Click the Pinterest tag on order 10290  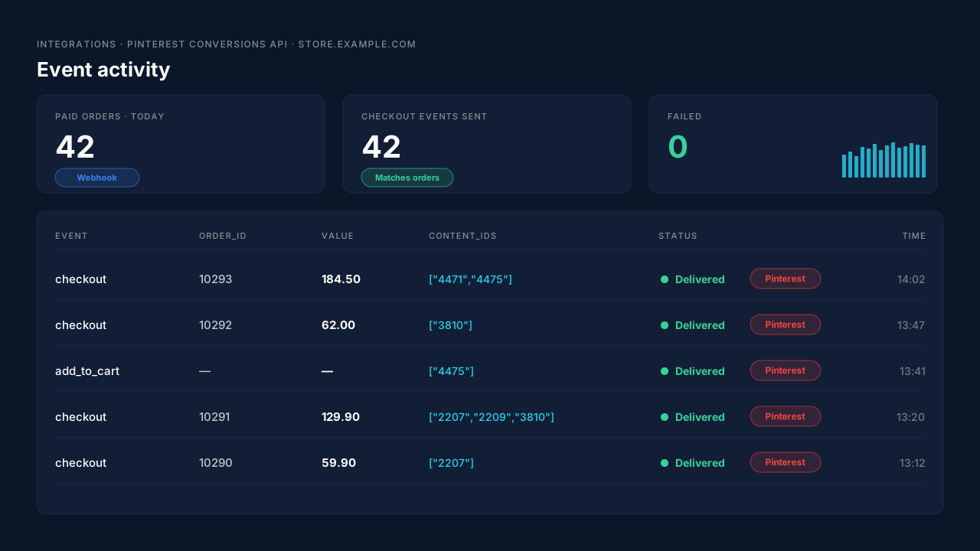tap(786, 462)
